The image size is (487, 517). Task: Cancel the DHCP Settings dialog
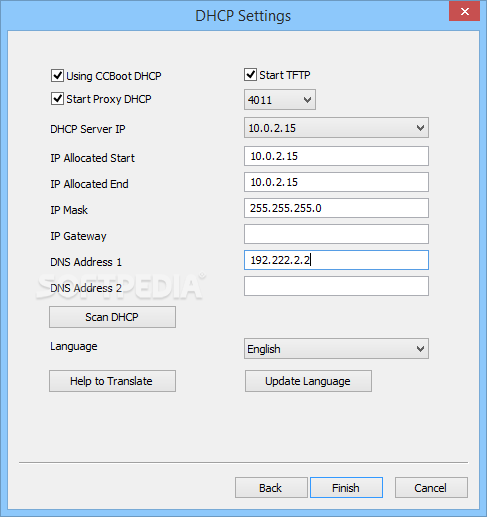[x=431, y=488]
